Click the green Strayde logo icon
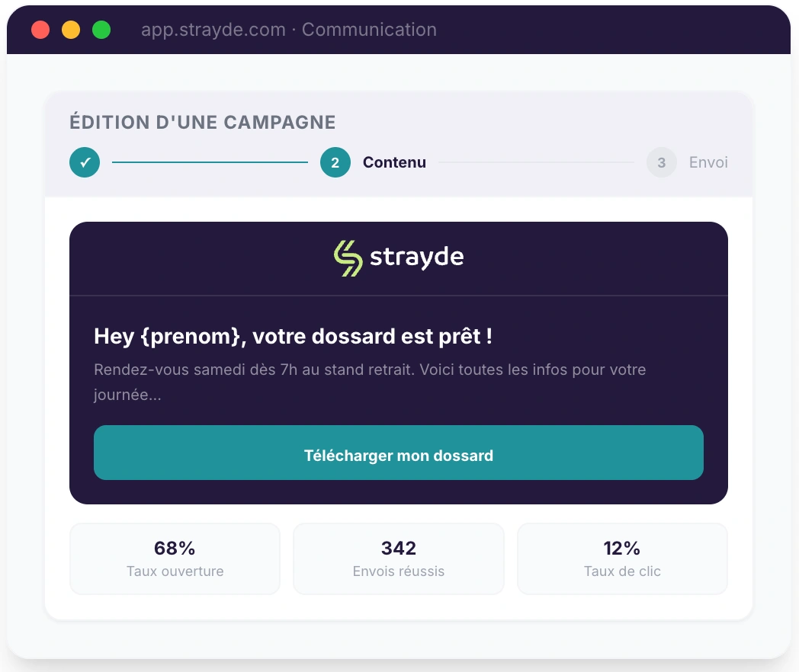This screenshot has width=799, height=672. (348, 258)
